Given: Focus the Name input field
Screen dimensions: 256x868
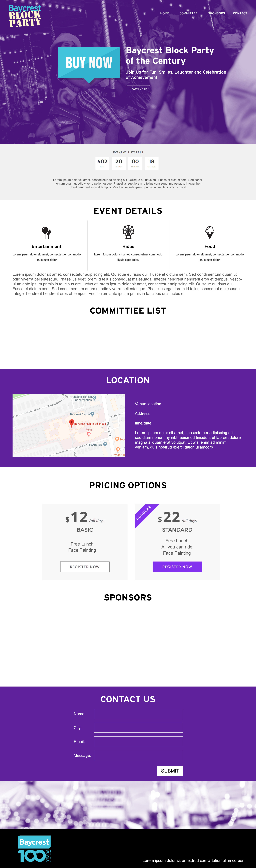Looking at the screenshot, I should [139, 714].
